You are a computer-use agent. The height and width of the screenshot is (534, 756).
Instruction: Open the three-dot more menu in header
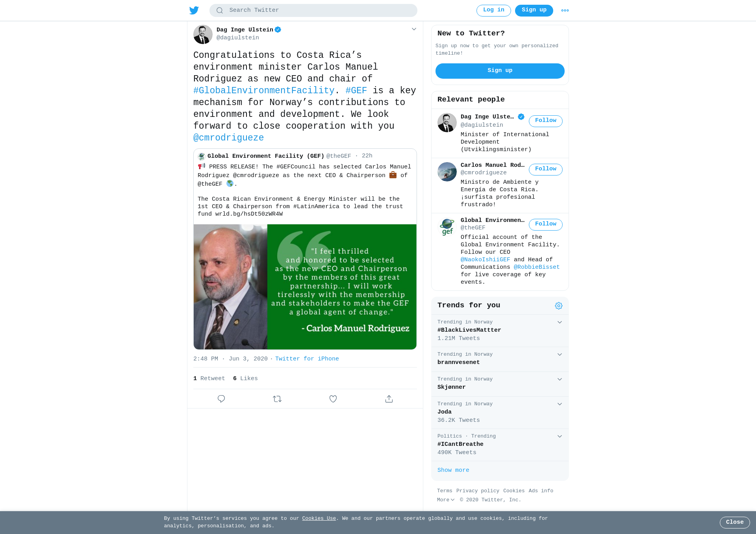point(565,11)
